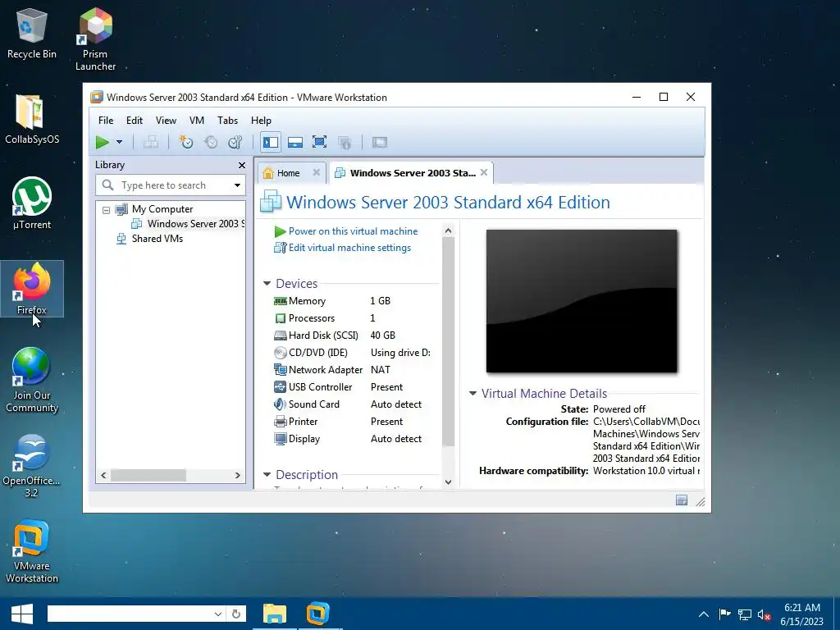Close the Library panel
The width and height of the screenshot is (840, 630).
[x=242, y=166]
